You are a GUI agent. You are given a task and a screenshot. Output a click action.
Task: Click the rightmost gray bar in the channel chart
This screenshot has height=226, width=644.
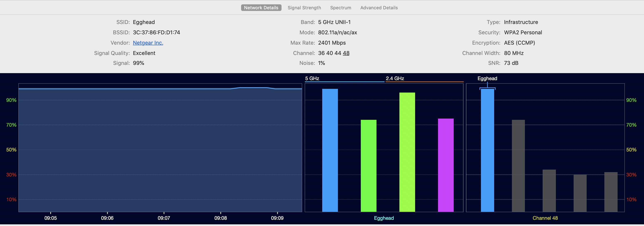611,192
